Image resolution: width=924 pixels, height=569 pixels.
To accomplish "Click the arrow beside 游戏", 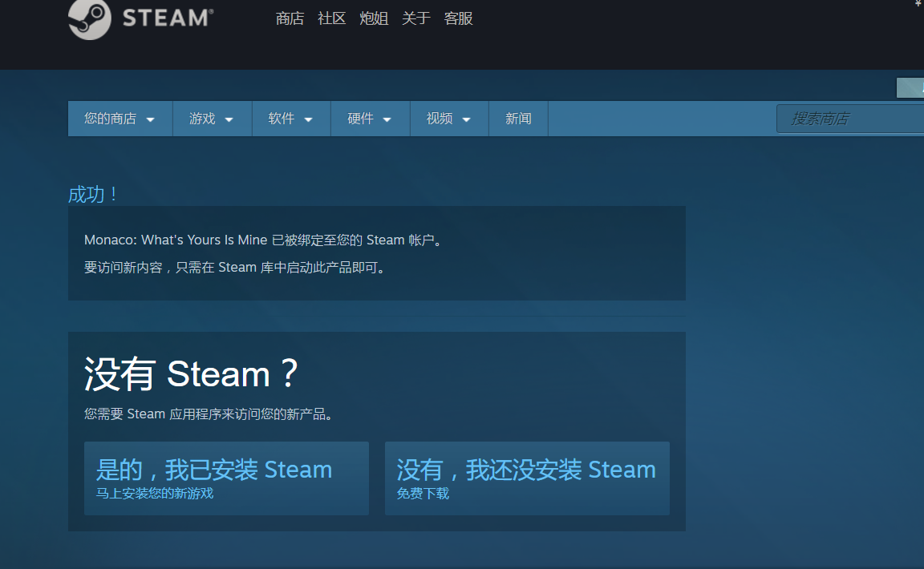I will point(229,119).
